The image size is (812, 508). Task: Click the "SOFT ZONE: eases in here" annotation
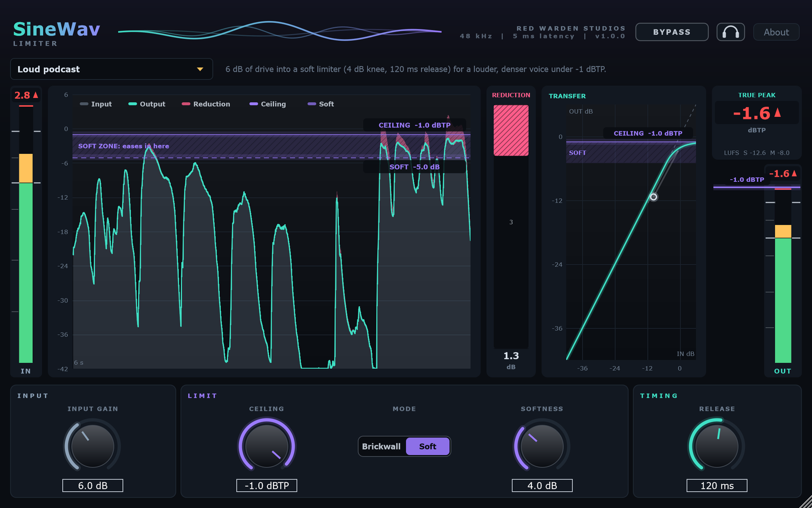123,146
